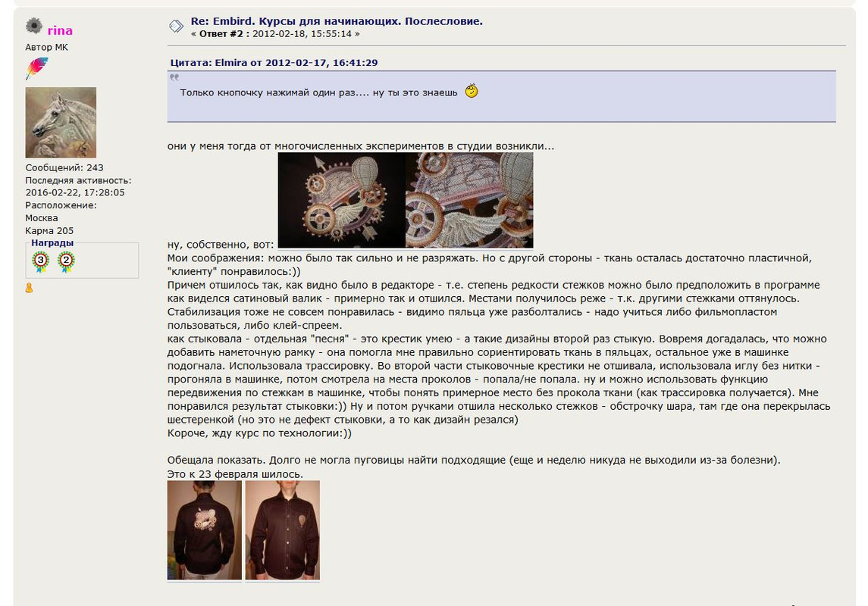
Task: Open right close-up embroidery gears photo
Action: [x=469, y=200]
